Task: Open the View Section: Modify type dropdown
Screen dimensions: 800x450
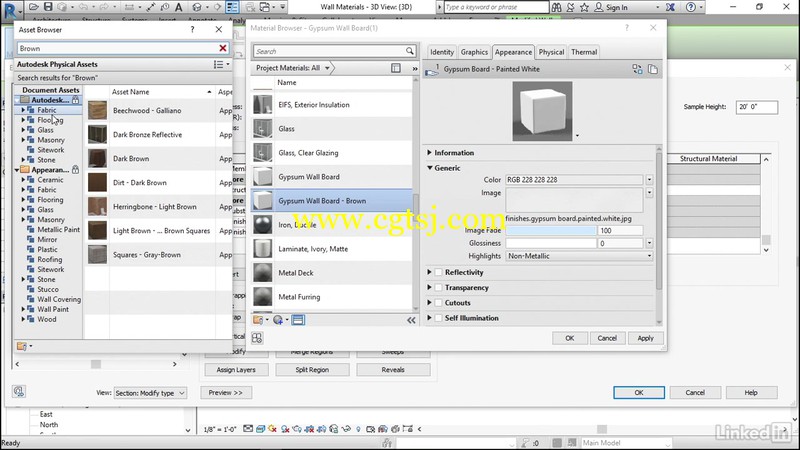Action: click(150, 393)
